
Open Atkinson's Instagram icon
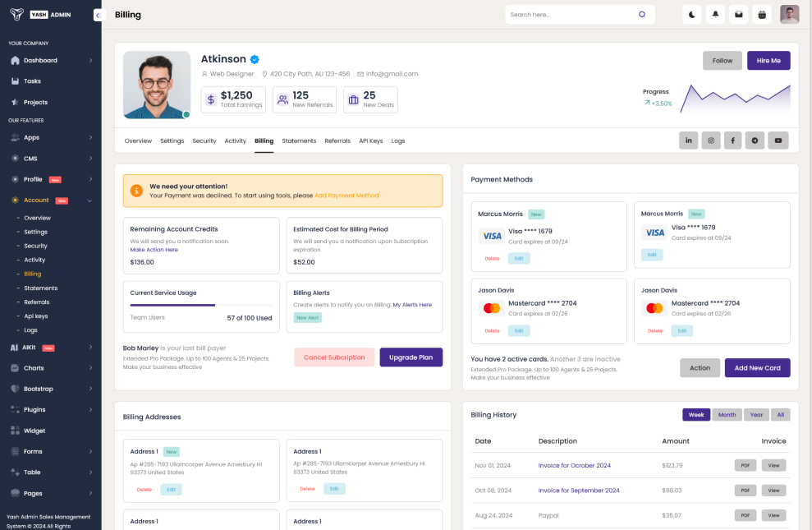pyautogui.click(x=711, y=141)
